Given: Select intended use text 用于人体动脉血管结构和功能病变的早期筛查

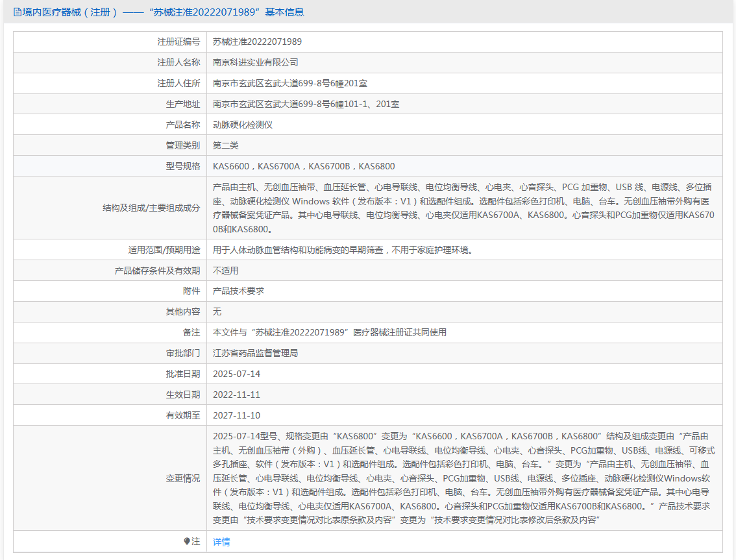Looking at the screenshot, I should [x=345, y=250].
